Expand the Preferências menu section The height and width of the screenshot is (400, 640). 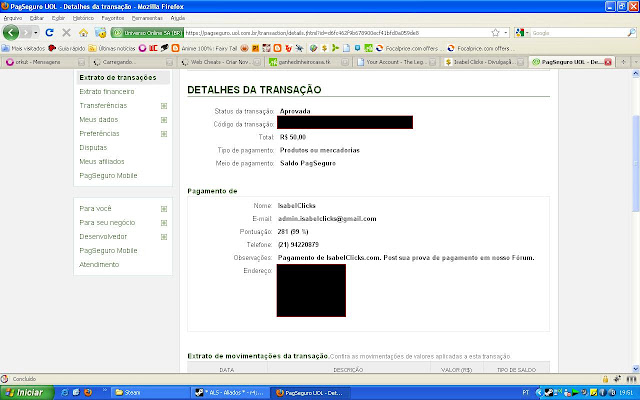pyautogui.click(x=164, y=134)
